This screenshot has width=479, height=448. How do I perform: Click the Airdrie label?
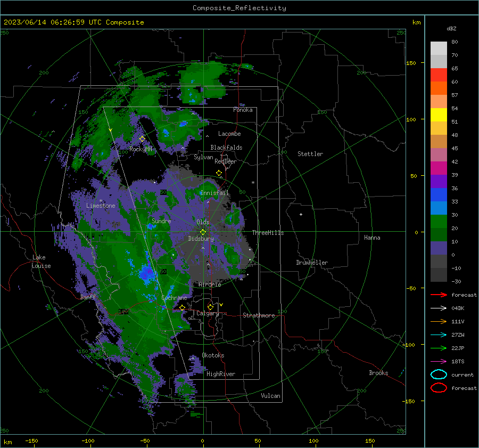tap(210, 284)
